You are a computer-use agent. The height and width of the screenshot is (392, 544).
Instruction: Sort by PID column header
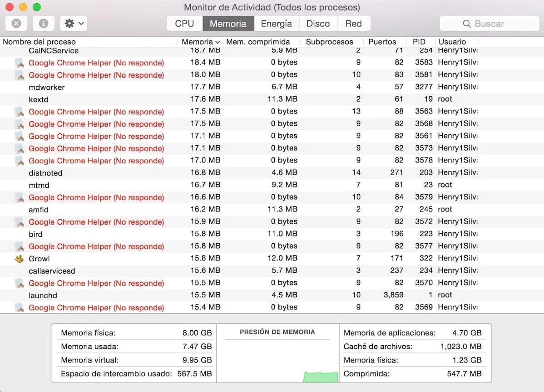tap(420, 42)
